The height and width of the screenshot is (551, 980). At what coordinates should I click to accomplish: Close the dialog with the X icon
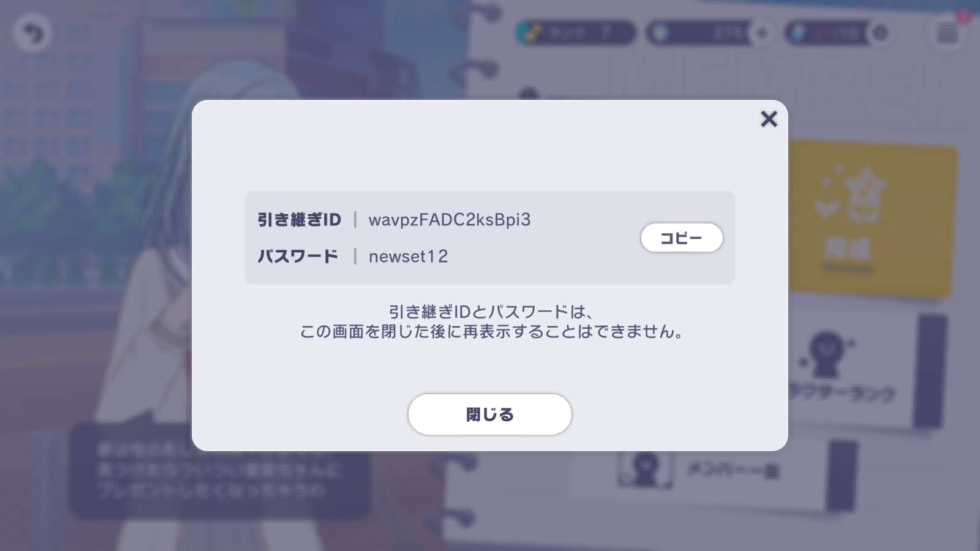(x=769, y=119)
